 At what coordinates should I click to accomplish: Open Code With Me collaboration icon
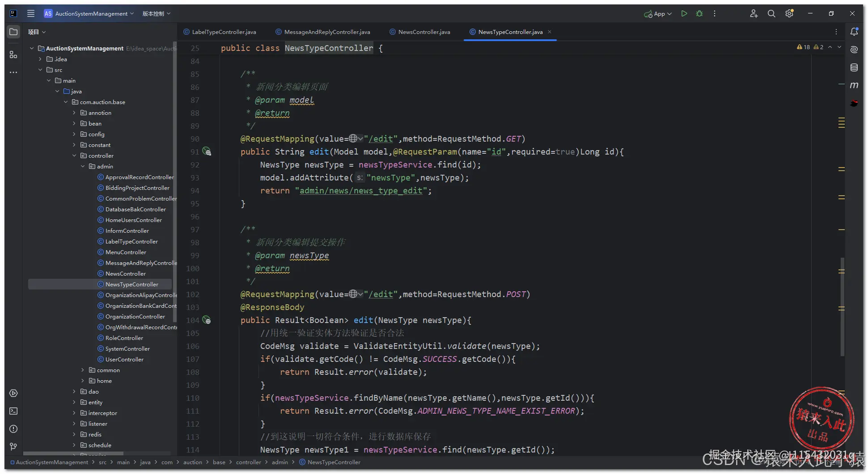pyautogui.click(x=754, y=13)
